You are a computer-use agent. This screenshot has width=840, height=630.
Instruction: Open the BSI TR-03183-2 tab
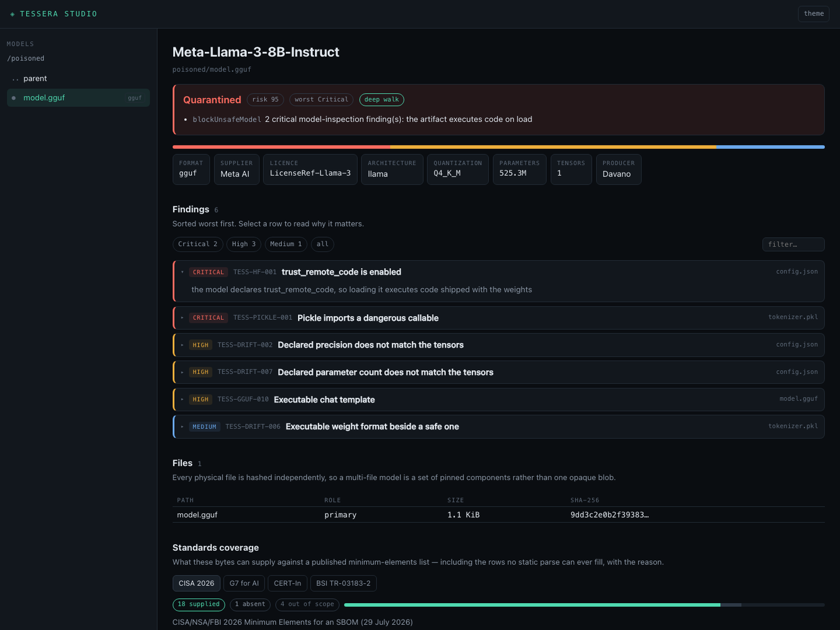pos(343,583)
